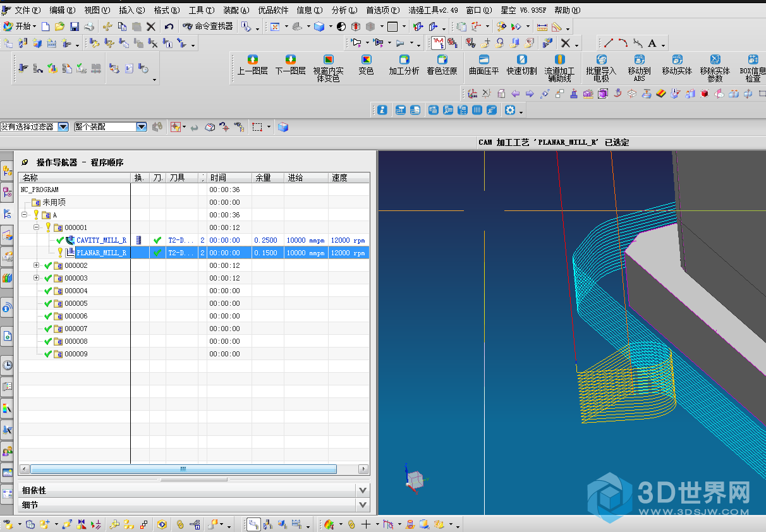The height and width of the screenshot is (532, 766).
Task: Click the 移动到ABS tool
Action: (640, 68)
